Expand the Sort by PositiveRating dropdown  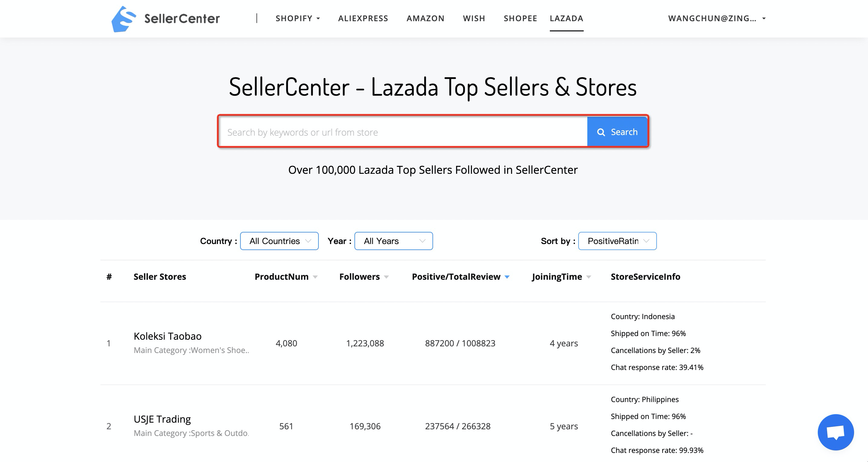point(617,241)
